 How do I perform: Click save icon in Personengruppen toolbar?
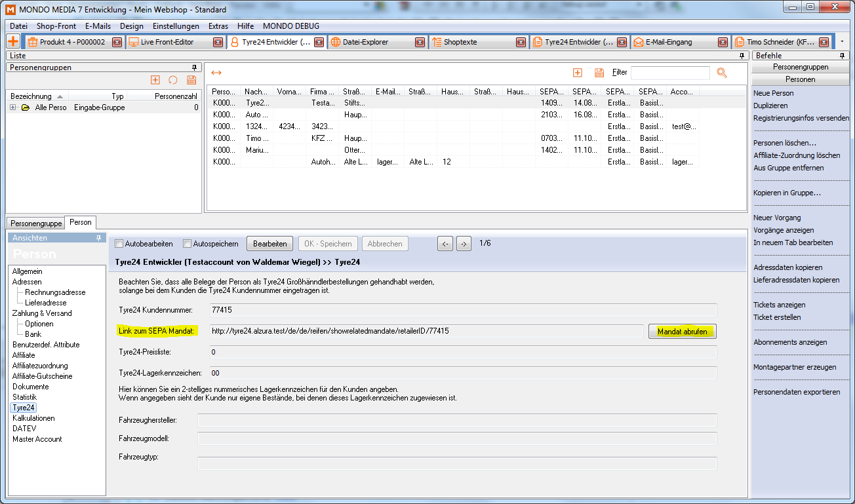(x=191, y=80)
